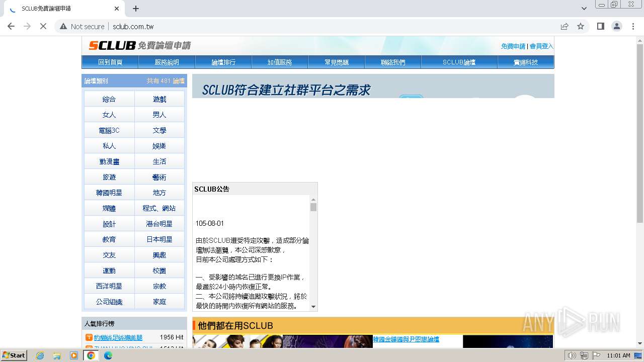Open the Chrome profile menu
644x362 pixels.
(x=617, y=26)
